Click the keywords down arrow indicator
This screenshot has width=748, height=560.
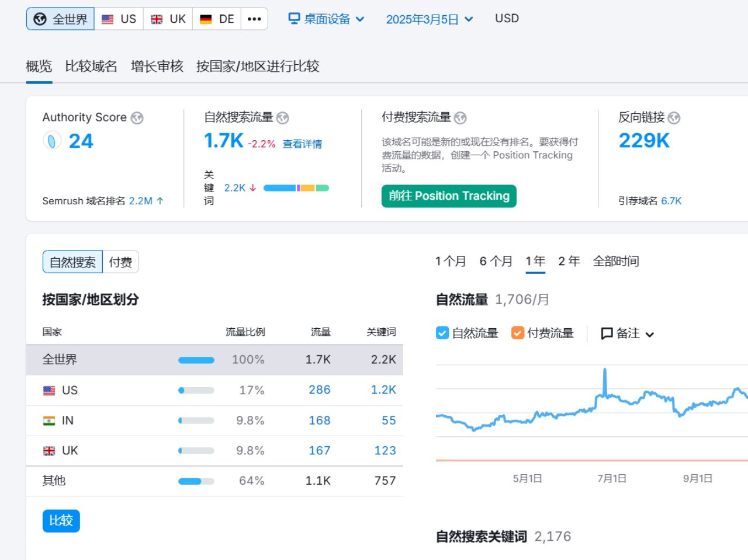pyautogui.click(x=253, y=188)
